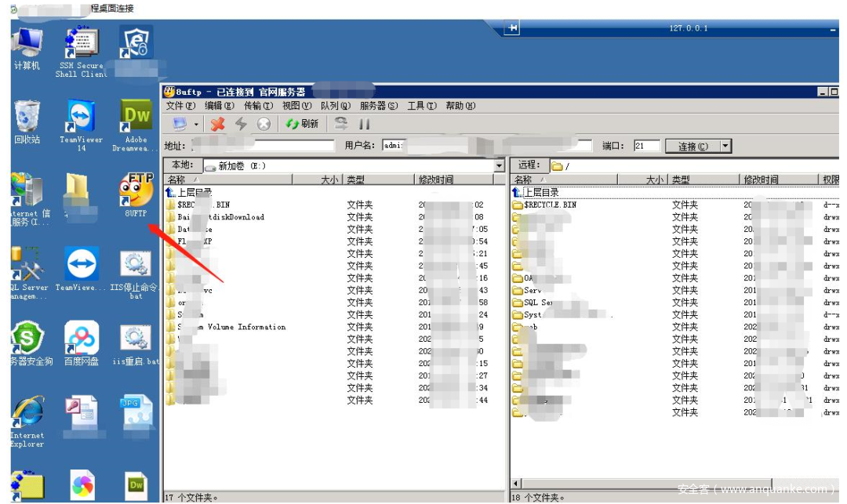Click the 刷新 refresh toolbar button
This screenshot has width=847, height=504.
click(x=303, y=124)
